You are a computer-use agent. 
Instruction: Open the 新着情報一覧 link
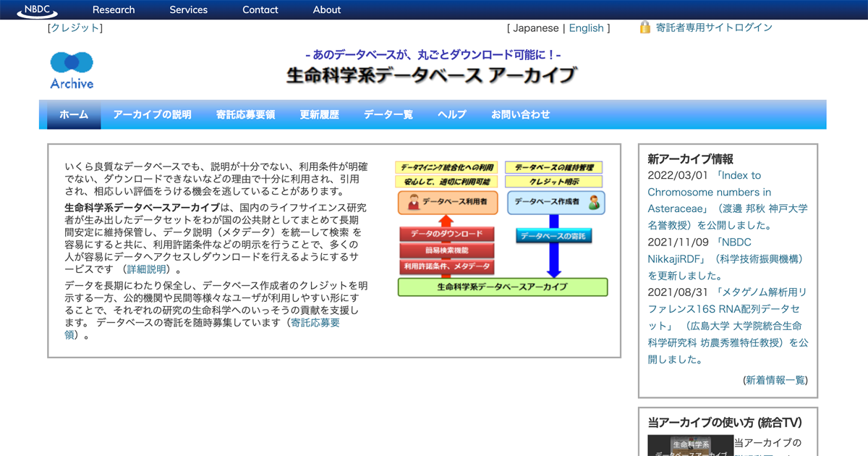775,380
